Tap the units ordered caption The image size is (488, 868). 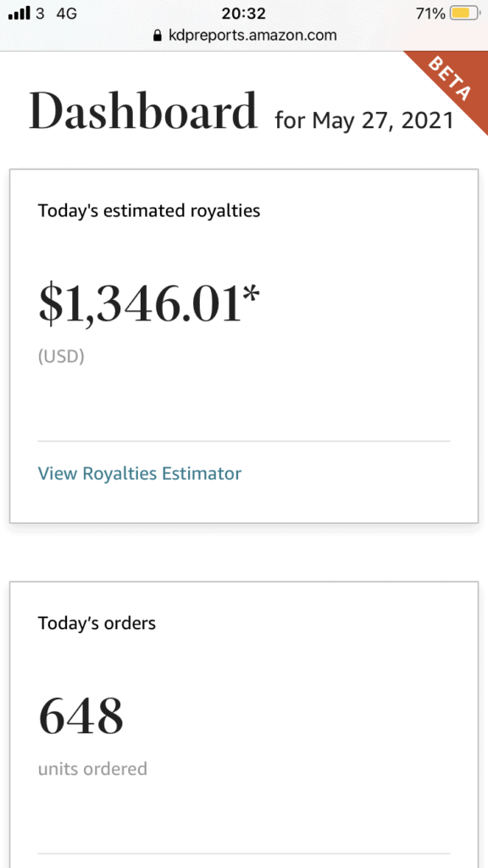pos(92,769)
